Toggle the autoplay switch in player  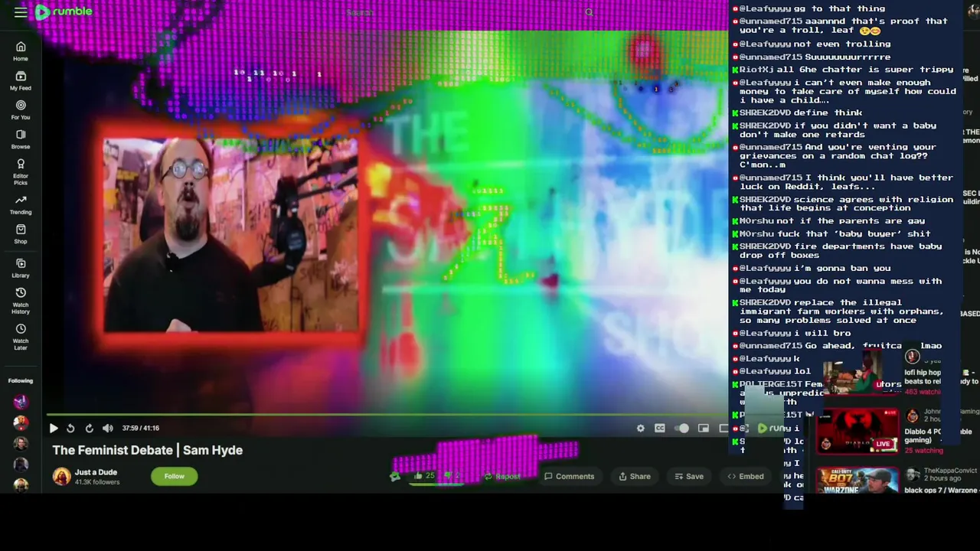(x=681, y=429)
